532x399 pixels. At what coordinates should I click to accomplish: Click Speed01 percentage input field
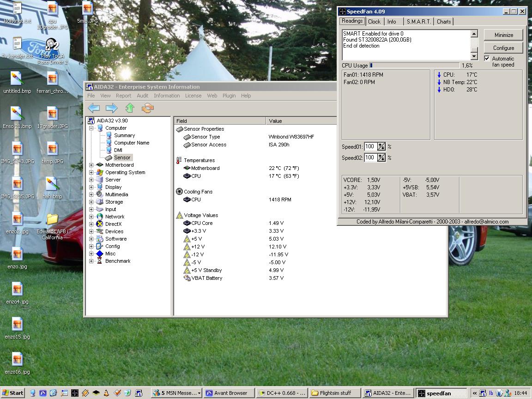point(370,146)
